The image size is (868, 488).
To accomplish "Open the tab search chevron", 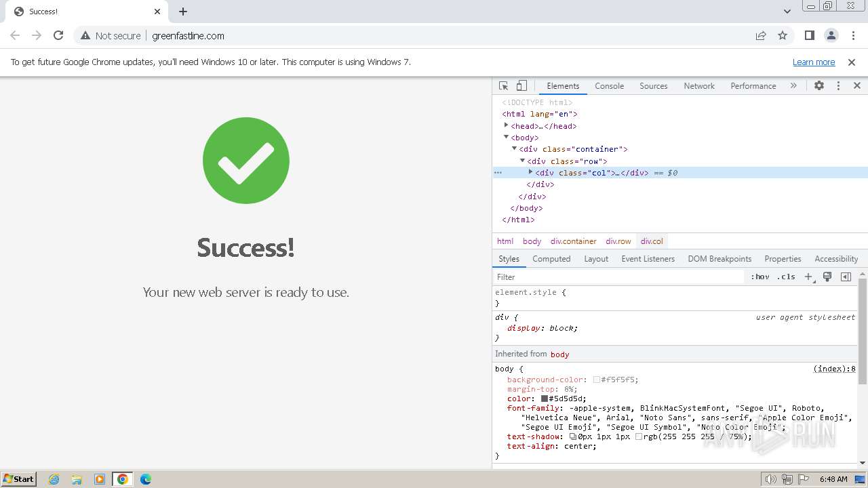I will 787,11.
